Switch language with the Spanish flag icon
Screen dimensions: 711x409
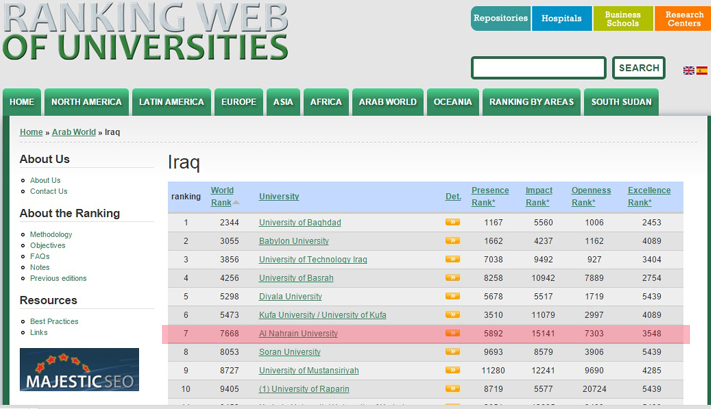701,70
